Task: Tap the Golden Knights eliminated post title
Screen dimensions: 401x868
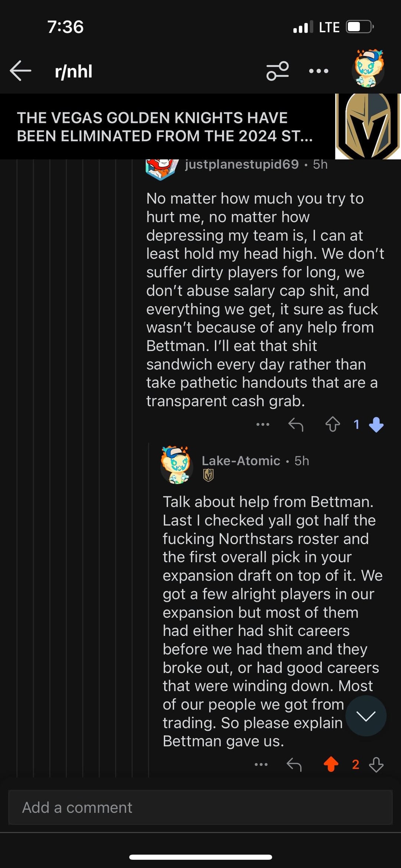Action: tap(165, 127)
